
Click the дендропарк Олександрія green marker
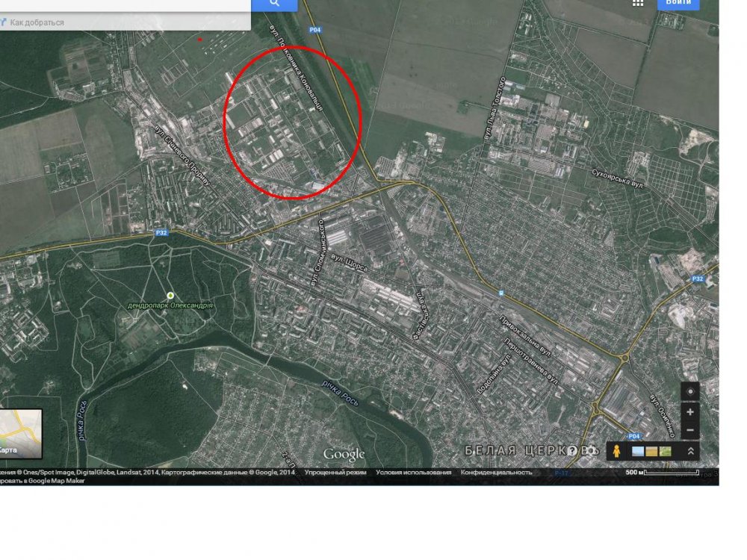170,296
